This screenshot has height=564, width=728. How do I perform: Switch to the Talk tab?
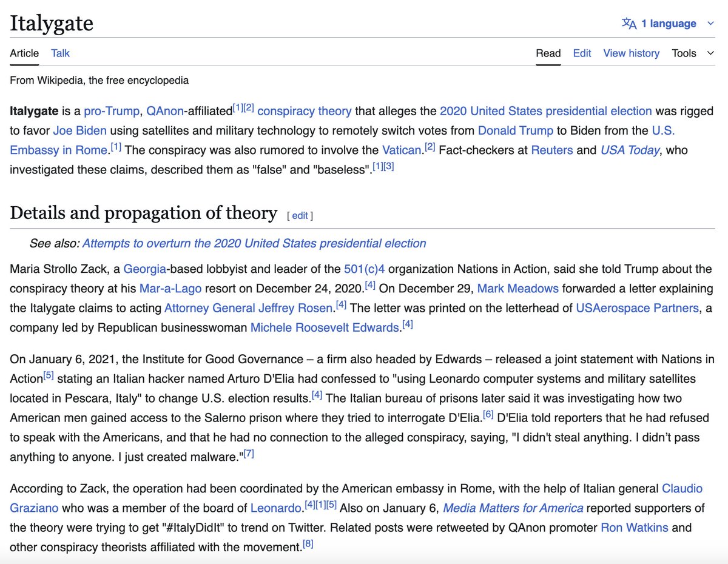click(59, 53)
